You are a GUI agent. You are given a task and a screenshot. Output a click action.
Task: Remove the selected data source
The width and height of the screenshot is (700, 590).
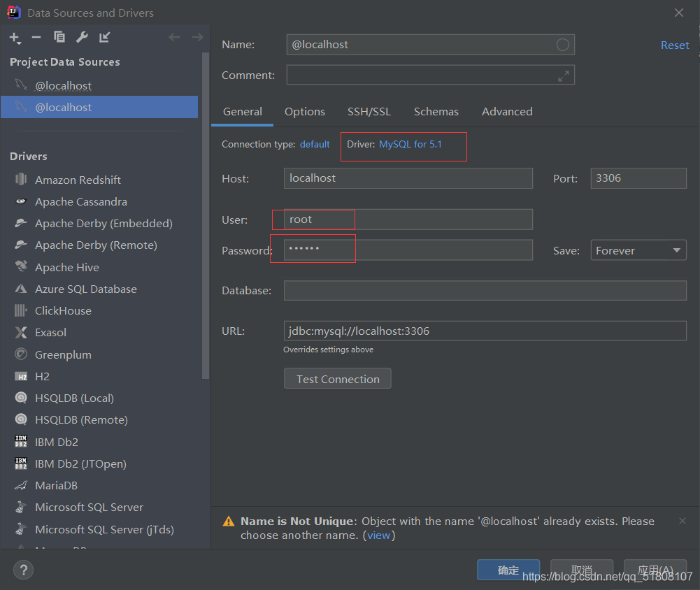point(36,37)
